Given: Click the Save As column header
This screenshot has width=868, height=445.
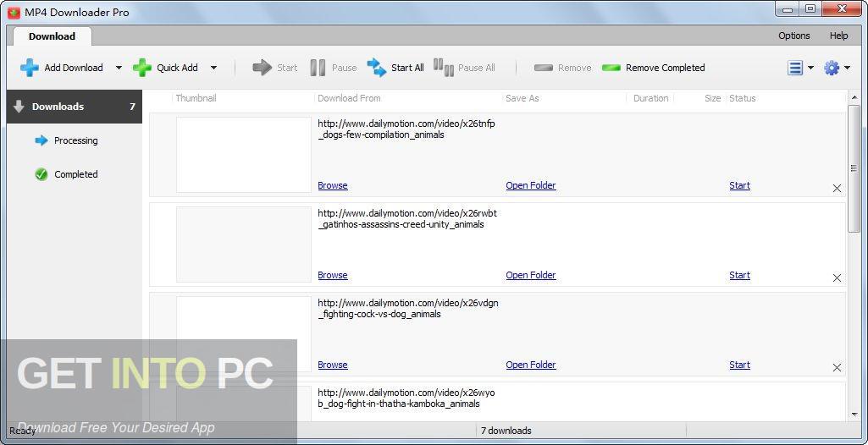Looking at the screenshot, I should (522, 98).
